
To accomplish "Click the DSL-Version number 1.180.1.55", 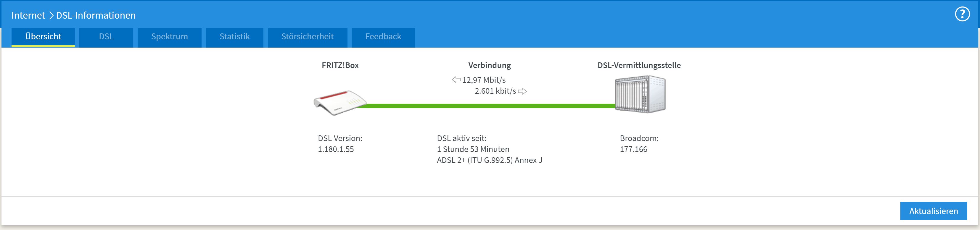I will (x=336, y=149).
